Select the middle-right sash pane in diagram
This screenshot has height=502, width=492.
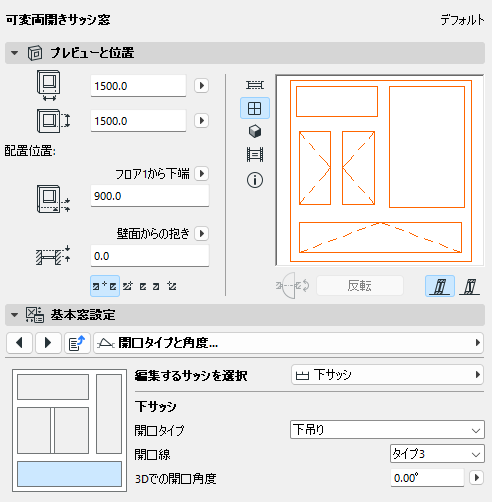pyautogui.click(x=71, y=430)
